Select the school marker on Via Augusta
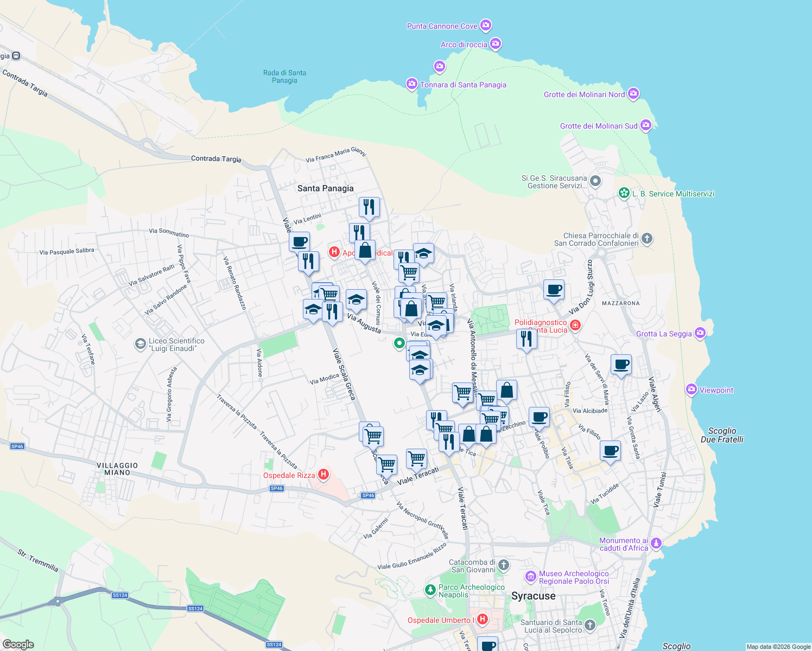The image size is (812, 651). (356, 299)
